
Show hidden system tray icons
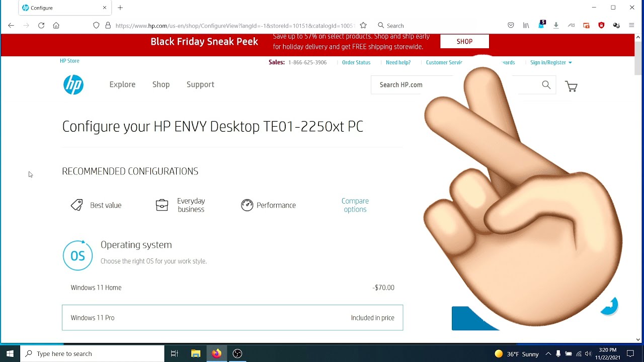click(x=548, y=354)
